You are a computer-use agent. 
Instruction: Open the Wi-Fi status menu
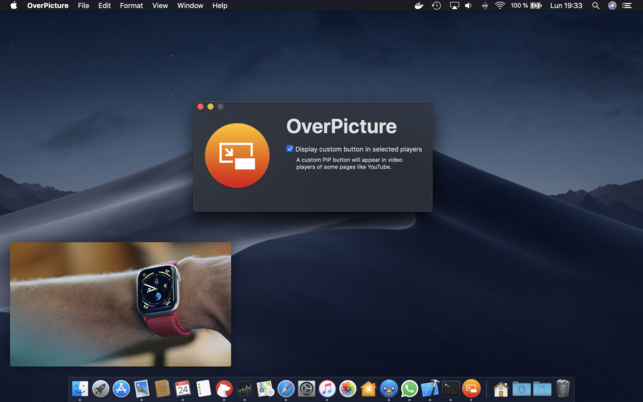499,6
